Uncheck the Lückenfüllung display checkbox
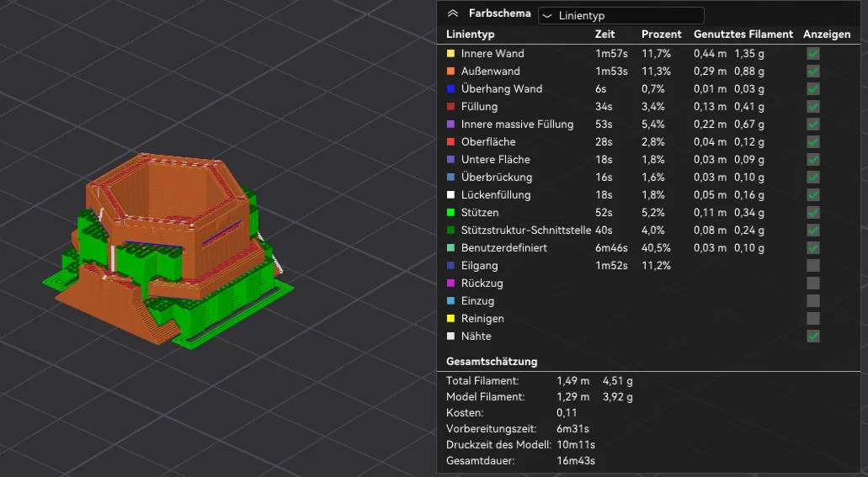 (812, 195)
